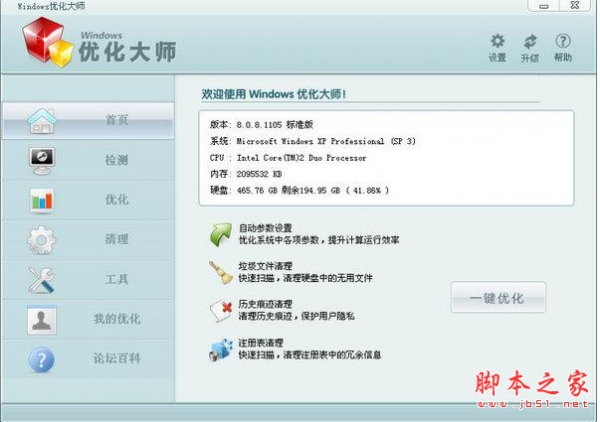Click the gear cleanup icon in the sidebar
The width and height of the screenshot is (600, 422).
(x=42, y=240)
